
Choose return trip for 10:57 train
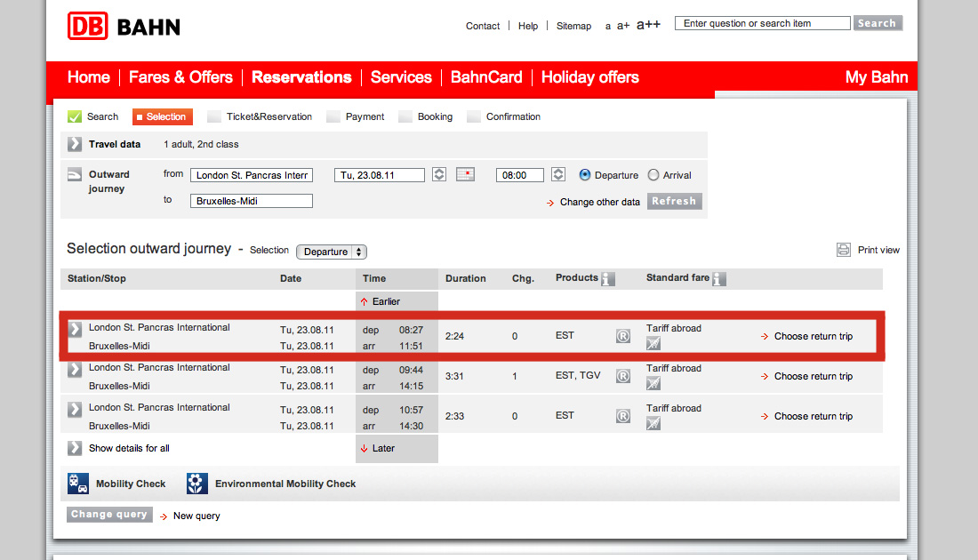(813, 416)
